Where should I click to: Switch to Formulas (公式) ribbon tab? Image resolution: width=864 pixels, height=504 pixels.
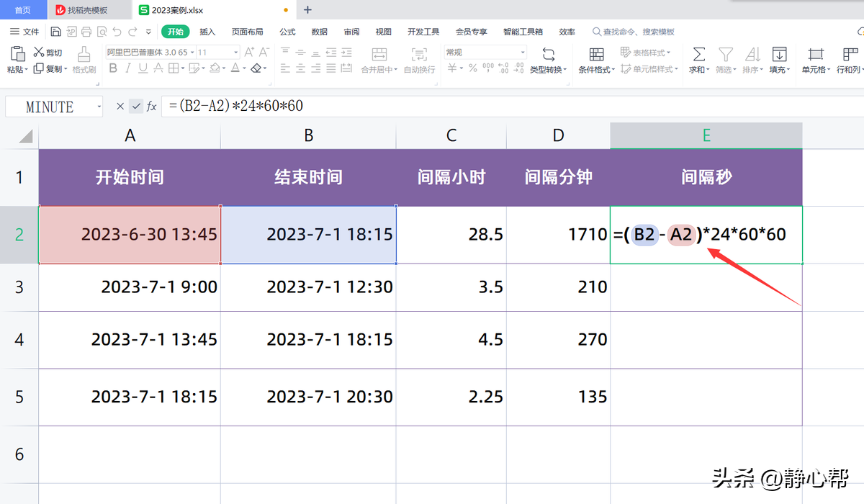coord(287,32)
